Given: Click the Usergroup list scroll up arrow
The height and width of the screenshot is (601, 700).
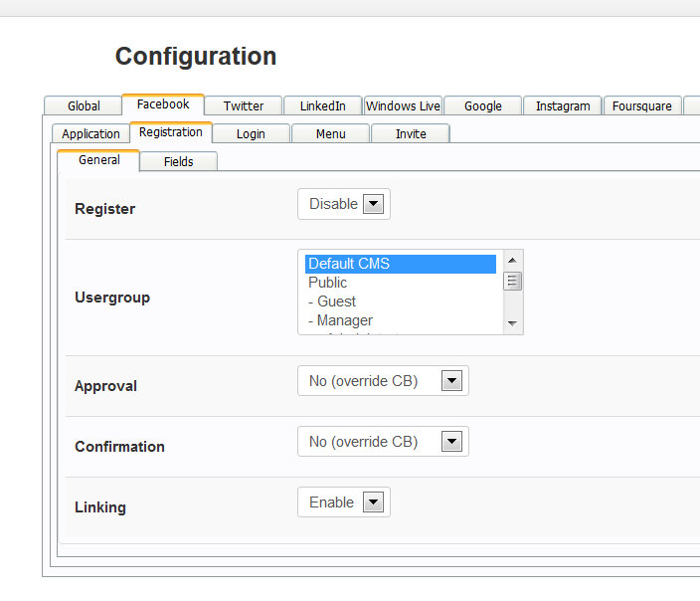Looking at the screenshot, I should pos(512,260).
